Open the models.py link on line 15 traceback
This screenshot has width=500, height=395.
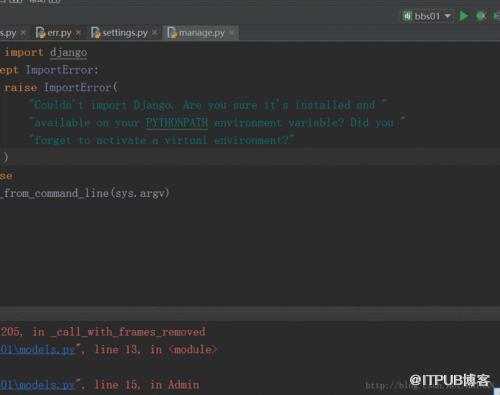(x=38, y=385)
